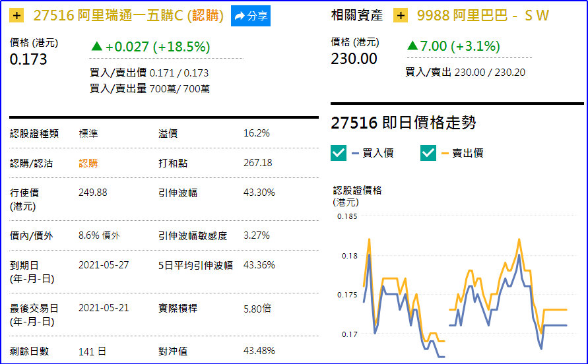
Task: Open the 27516 阿里瑞通一五購C warrant title link
Action: click(x=128, y=16)
